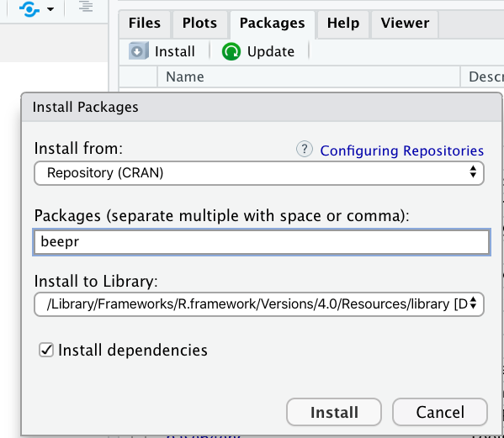This screenshot has width=504, height=438.
Task: Open the Configuring Repositories link
Action: tap(402, 150)
